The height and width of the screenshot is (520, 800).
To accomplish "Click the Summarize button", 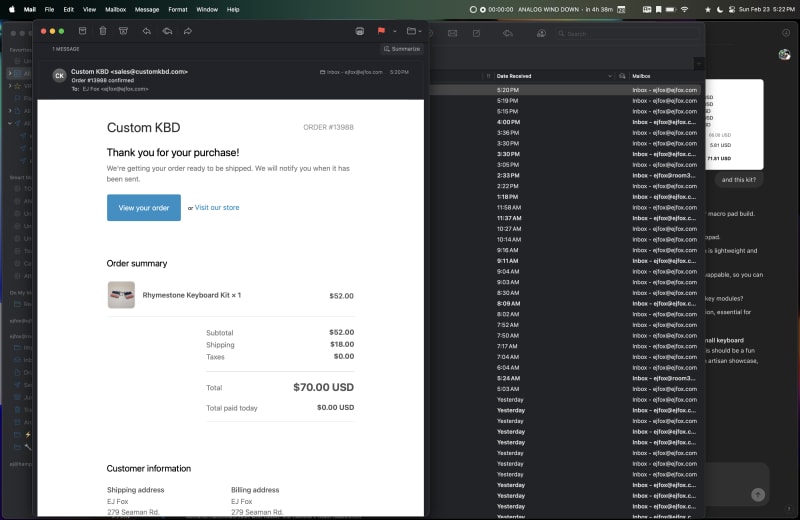I will pyautogui.click(x=402, y=49).
